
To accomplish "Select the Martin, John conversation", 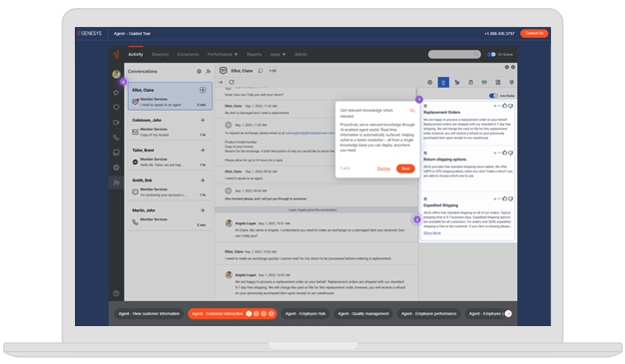I will pyautogui.click(x=170, y=216).
